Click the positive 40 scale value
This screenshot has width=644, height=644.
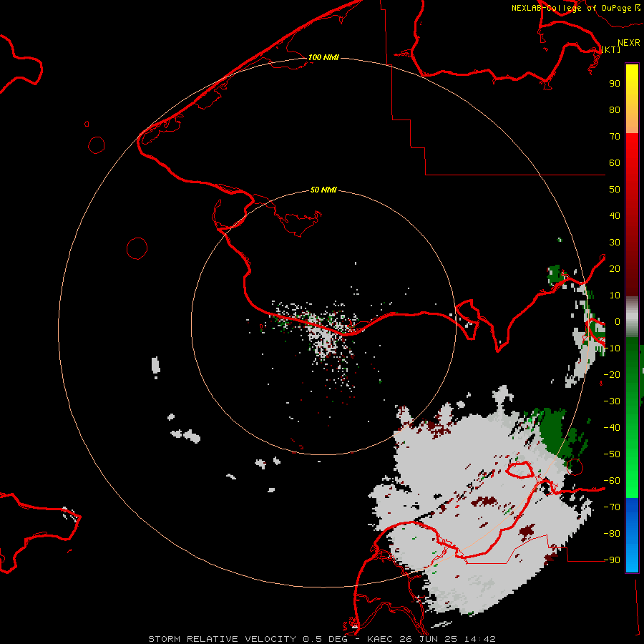(615, 215)
